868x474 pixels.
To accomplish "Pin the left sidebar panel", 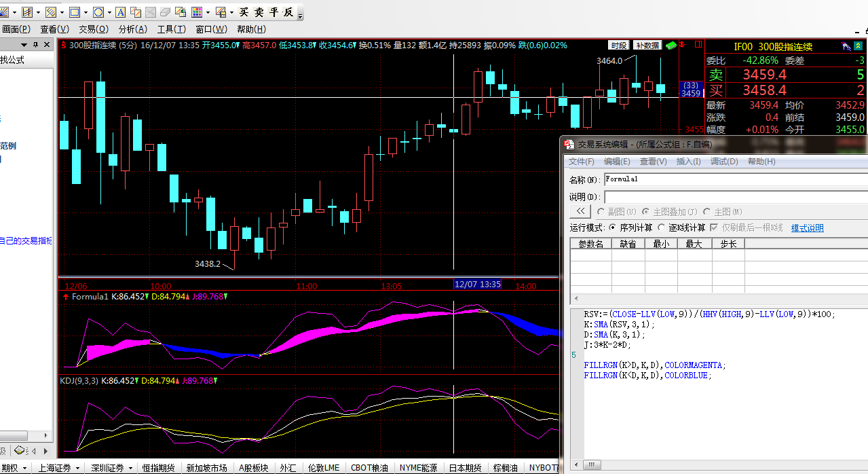I will [37, 44].
